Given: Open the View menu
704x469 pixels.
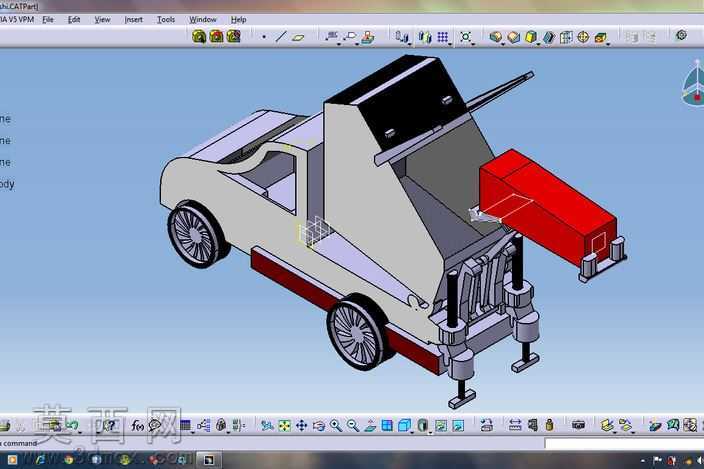Looking at the screenshot, I should (102, 20).
